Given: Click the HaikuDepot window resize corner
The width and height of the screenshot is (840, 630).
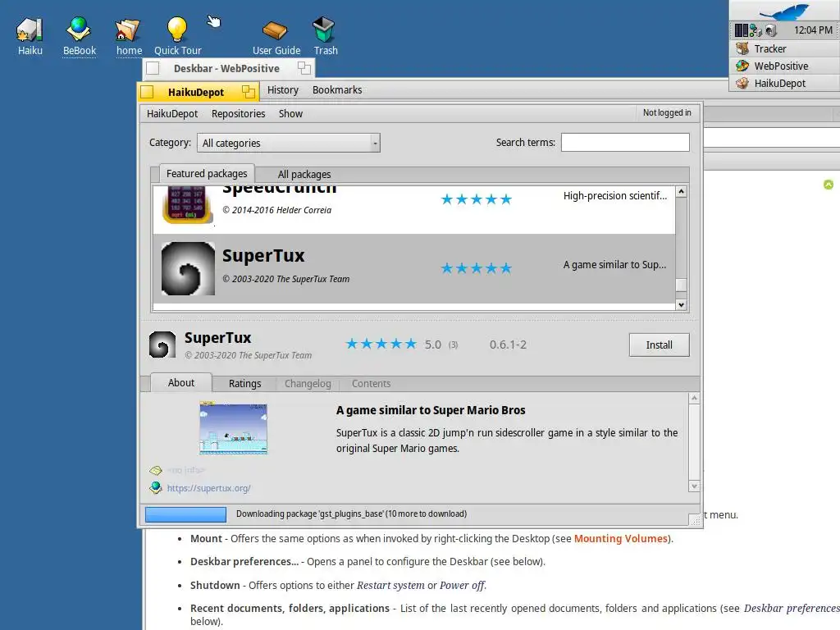Looking at the screenshot, I should (695, 520).
